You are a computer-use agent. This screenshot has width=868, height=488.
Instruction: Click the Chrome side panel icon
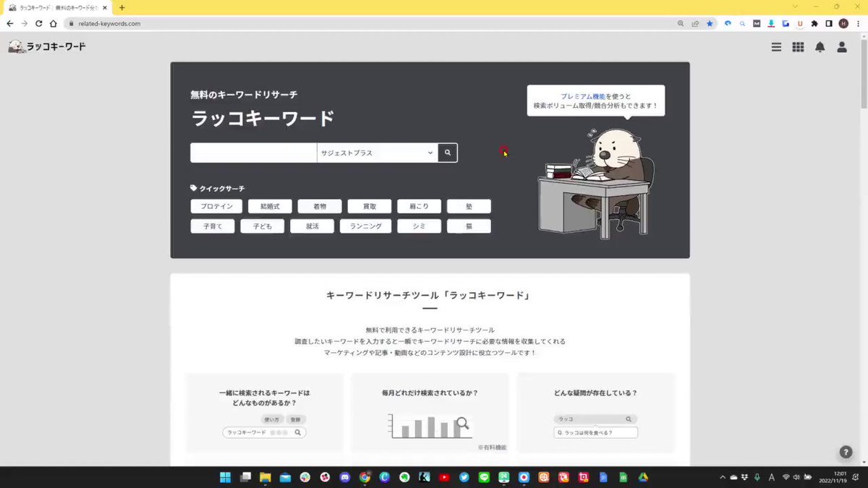tap(829, 23)
